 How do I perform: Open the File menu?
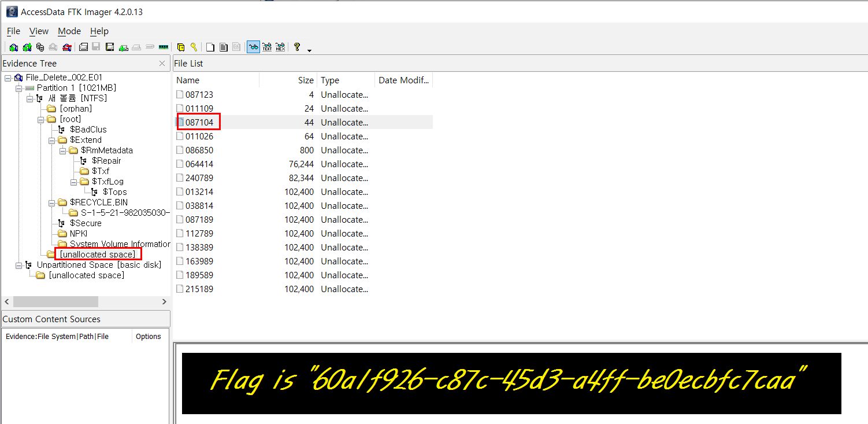[x=13, y=31]
